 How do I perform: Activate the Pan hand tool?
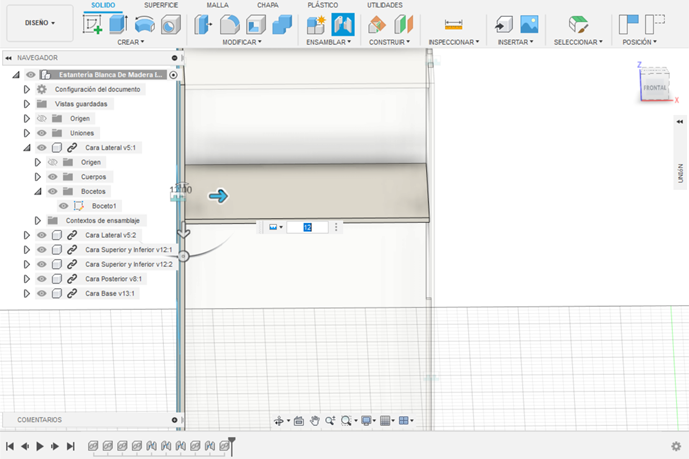(x=314, y=421)
